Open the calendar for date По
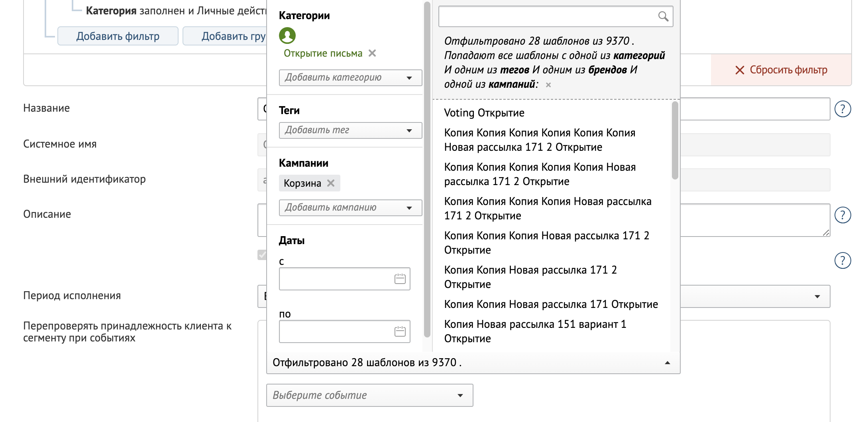This screenshot has height=422, width=868. coord(400,331)
